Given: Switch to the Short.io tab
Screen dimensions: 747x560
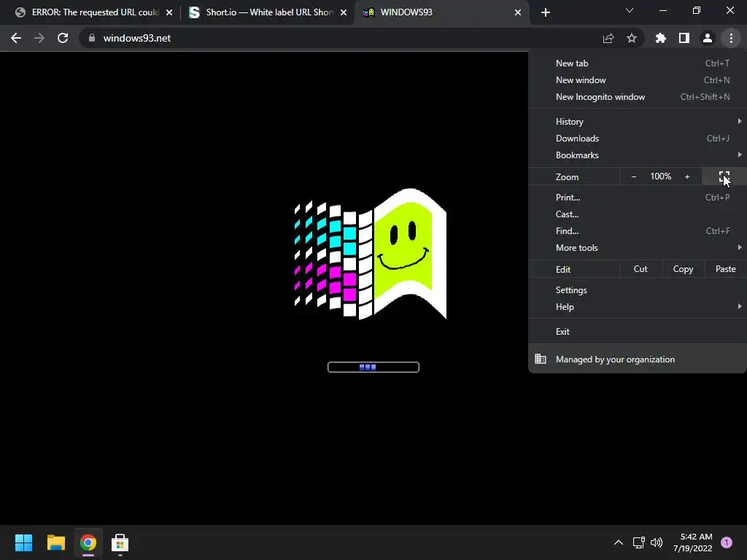Looking at the screenshot, I should coord(268,12).
